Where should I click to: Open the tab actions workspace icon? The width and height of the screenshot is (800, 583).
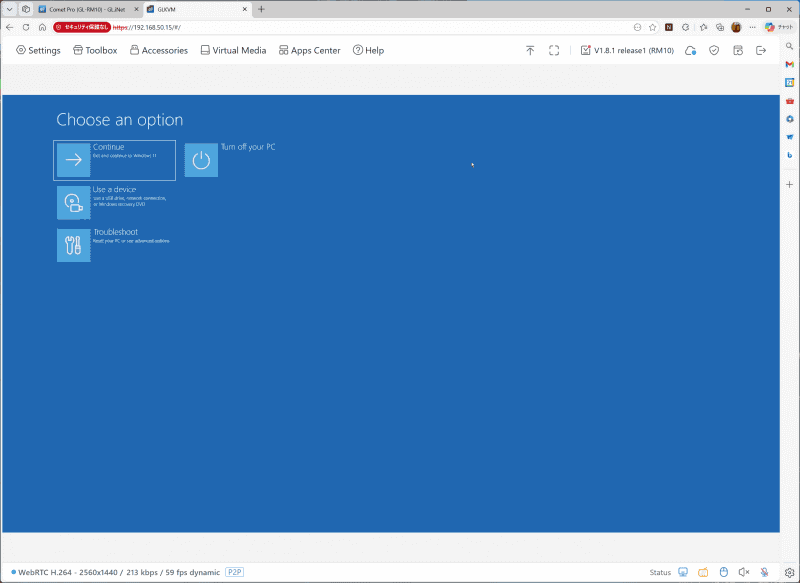pyautogui.click(x=26, y=9)
